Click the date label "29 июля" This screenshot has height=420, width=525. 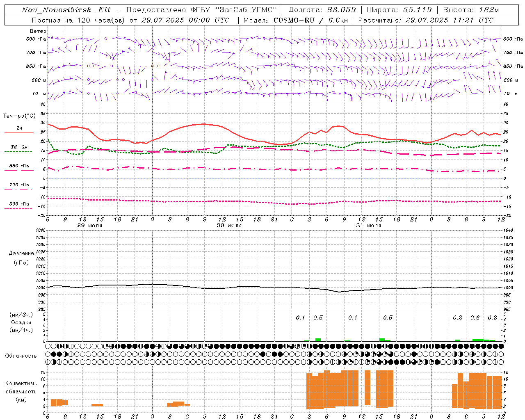point(90,226)
